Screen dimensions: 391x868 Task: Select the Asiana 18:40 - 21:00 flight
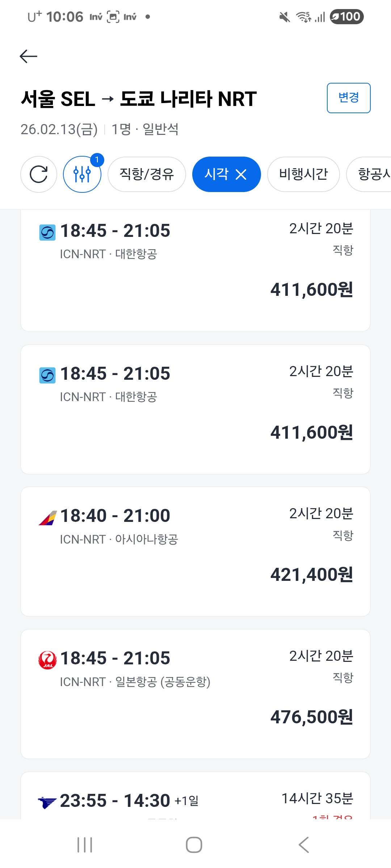point(195,551)
